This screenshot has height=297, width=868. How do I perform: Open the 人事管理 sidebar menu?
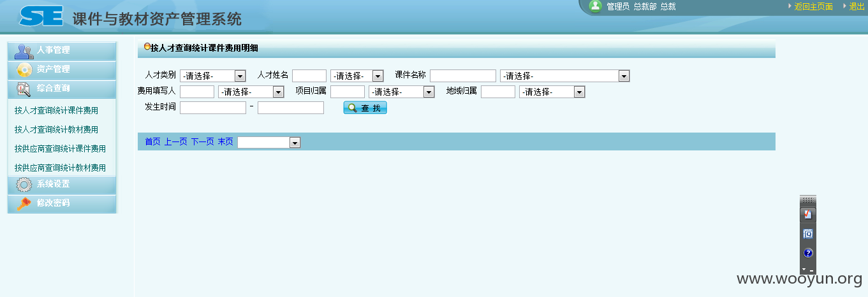(x=62, y=51)
